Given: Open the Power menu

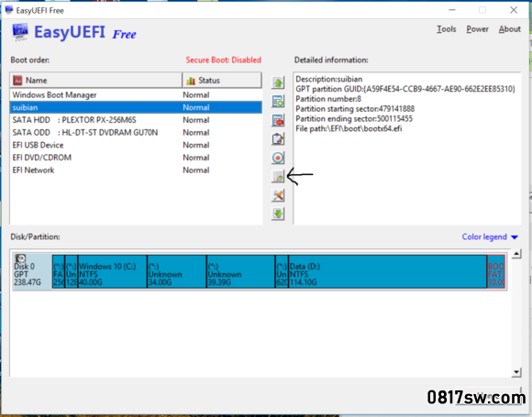Looking at the screenshot, I should (x=477, y=29).
